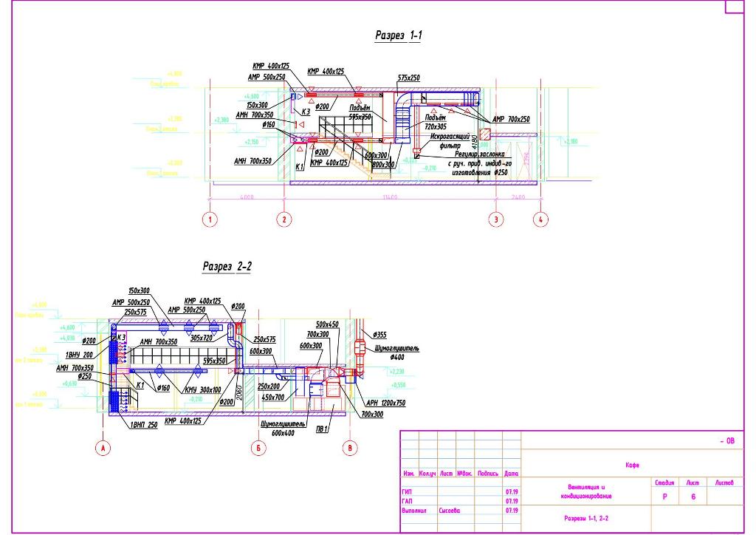Click the 'Разрезы 1-1, 2-2' sheet name
This screenshot has height=535, width=756.
pyautogui.click(x=586, y=518)
